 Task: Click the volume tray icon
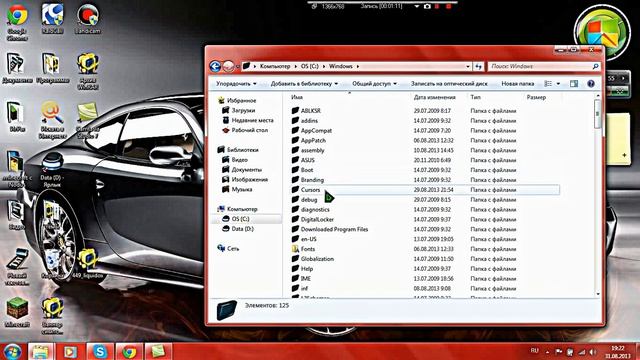point(592,351)
